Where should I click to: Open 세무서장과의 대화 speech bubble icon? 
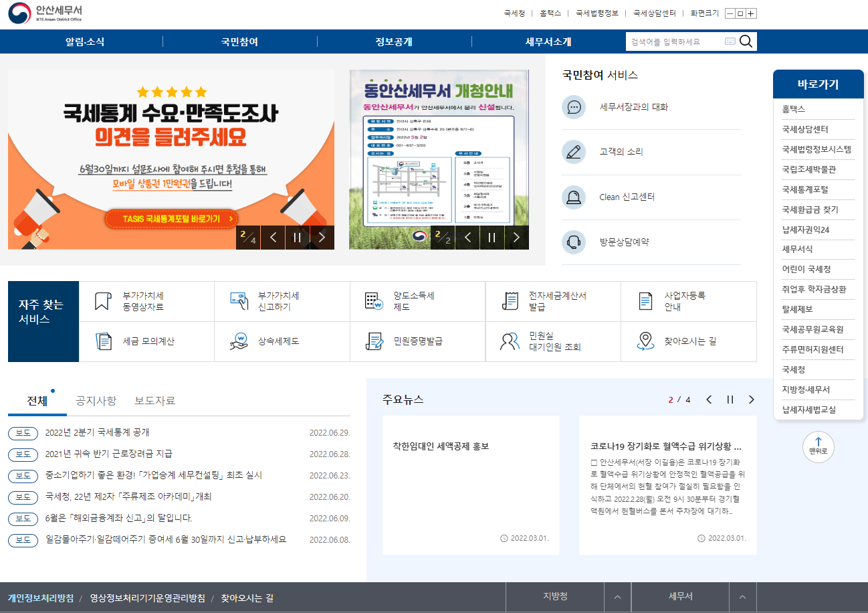point(573,107)
